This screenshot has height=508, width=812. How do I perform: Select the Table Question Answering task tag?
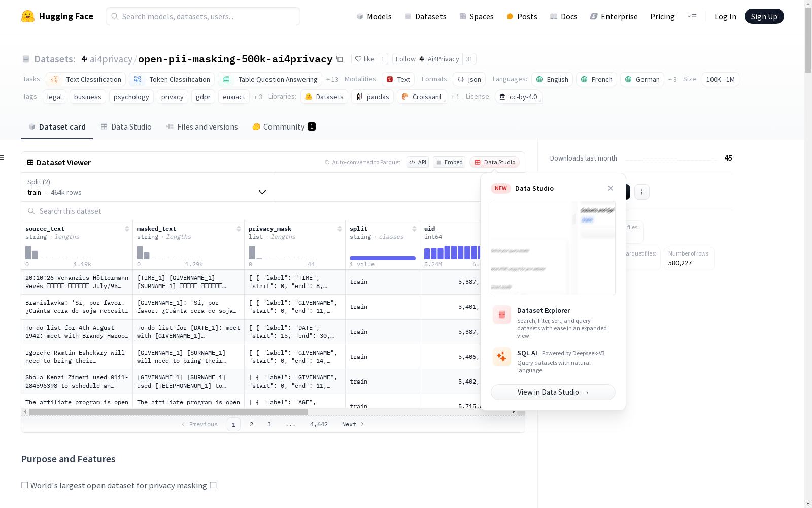click(x=270, y=80)
